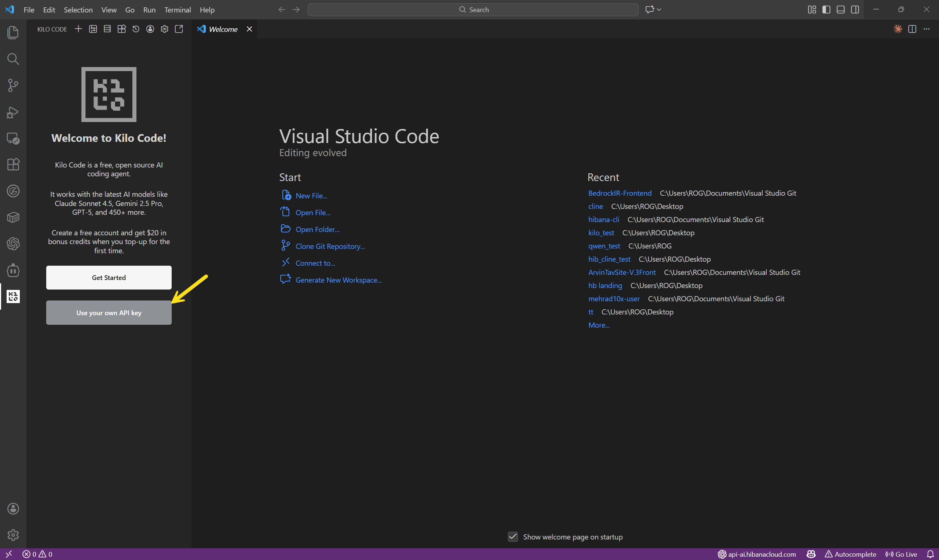Screen dimensions: 939x560
Task: Click the Open File... link
Action: click(x=313, y=213)
